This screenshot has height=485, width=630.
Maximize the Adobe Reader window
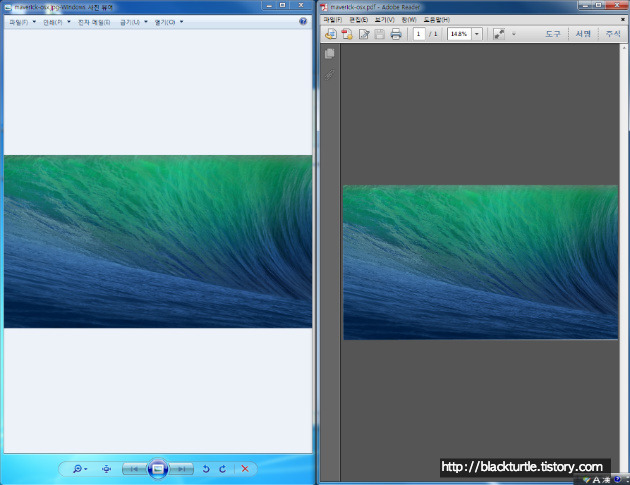tap(599, 5)
